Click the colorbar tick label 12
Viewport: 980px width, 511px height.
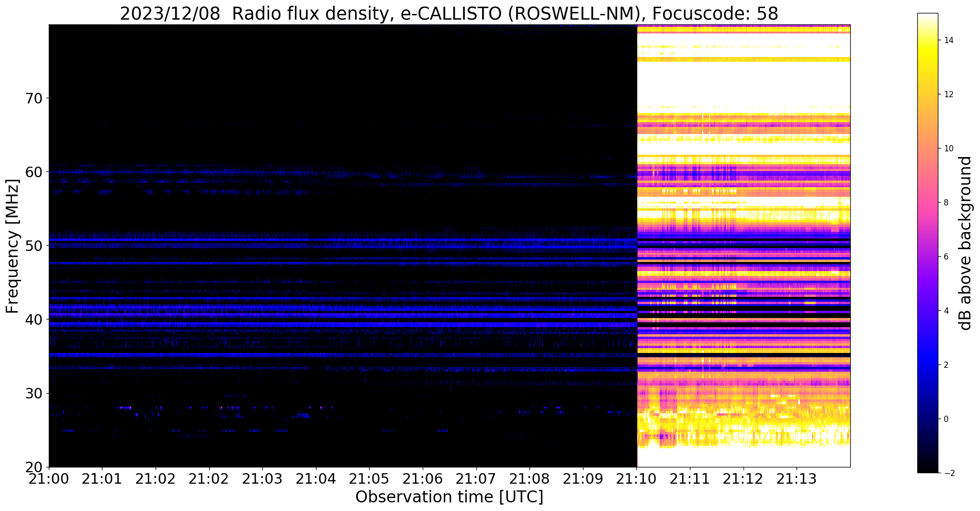pyautogui.click(x=948, y=94)
